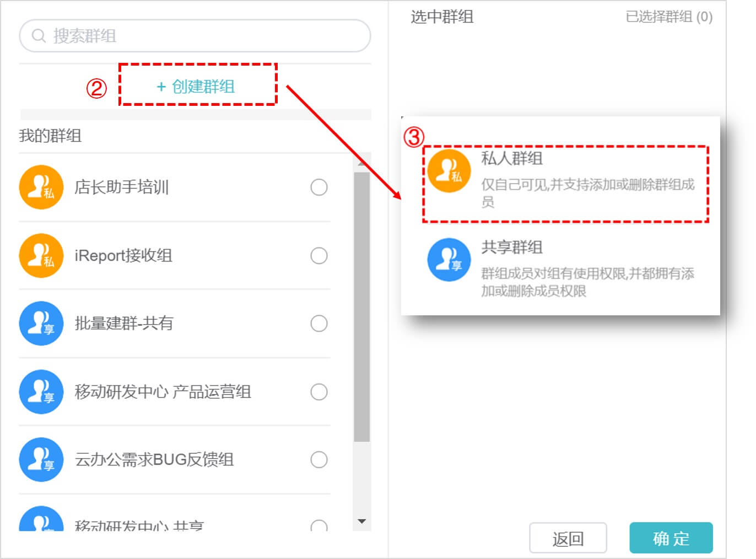Click the orange icon of iReport接收组

point(41,255)
